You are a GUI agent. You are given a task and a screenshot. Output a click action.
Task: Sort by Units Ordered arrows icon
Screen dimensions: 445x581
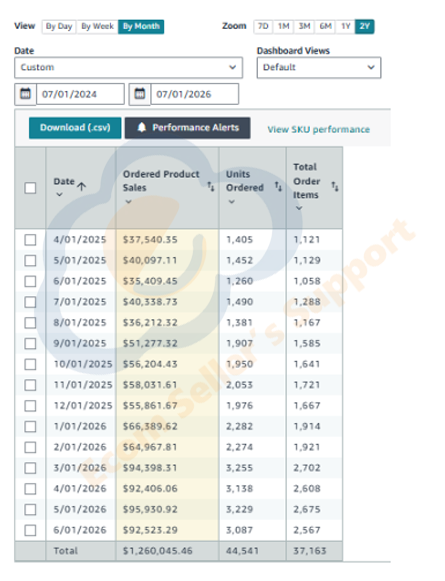pos(278,187)
